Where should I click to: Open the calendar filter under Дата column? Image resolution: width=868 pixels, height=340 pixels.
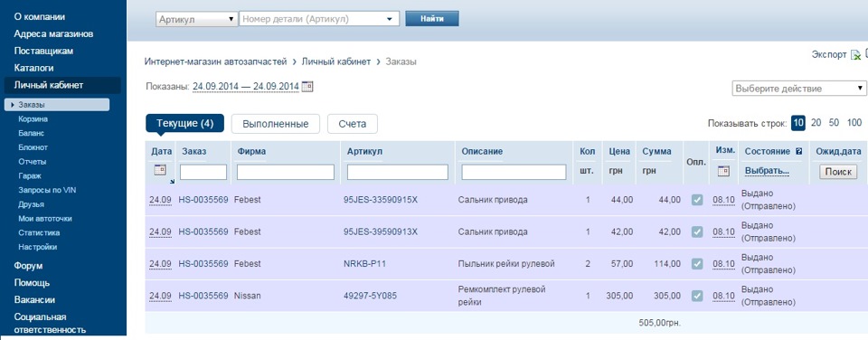(159, 171)
